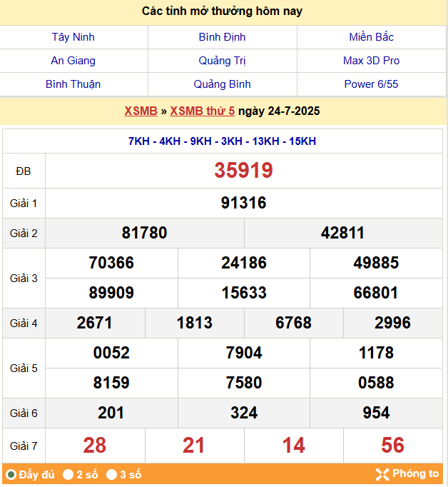448x487 pixels.
Task: Click the Giải 2 number 81780
Action: (x=144, y=233)
